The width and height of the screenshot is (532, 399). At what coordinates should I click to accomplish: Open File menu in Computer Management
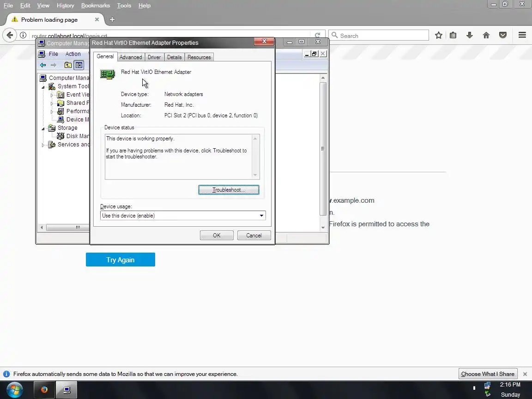pos(53,54)
